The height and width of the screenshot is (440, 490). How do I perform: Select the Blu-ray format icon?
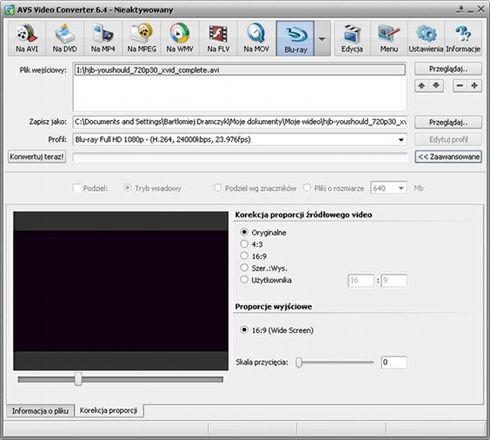pyautogui.click(x=295, y=38)
